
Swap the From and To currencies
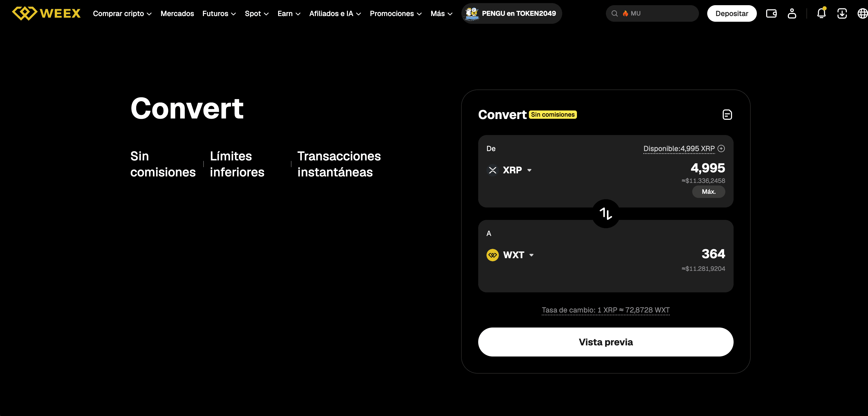pyautogui.click(x=606, y=214)
